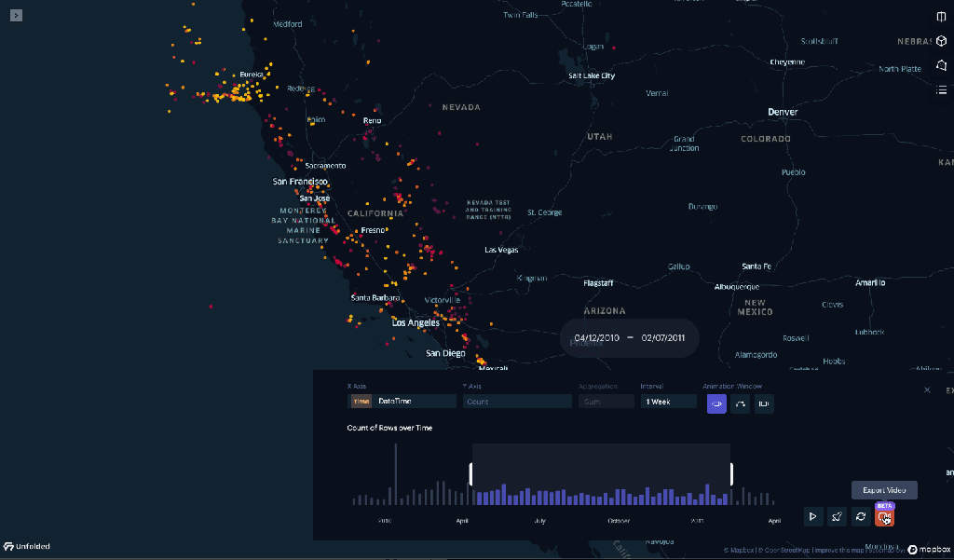
Task: Click the Albuquerque map label
Action: tap(737, 287)
